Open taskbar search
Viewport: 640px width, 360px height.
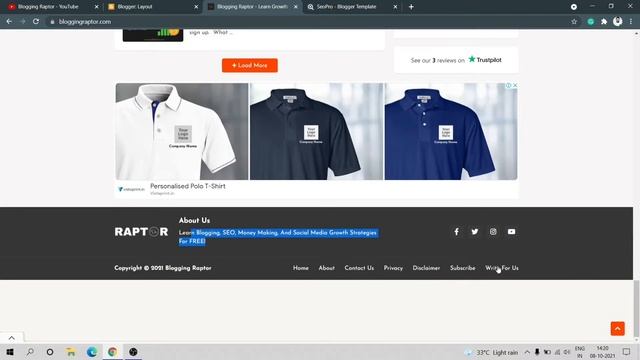tap(30, 352)
